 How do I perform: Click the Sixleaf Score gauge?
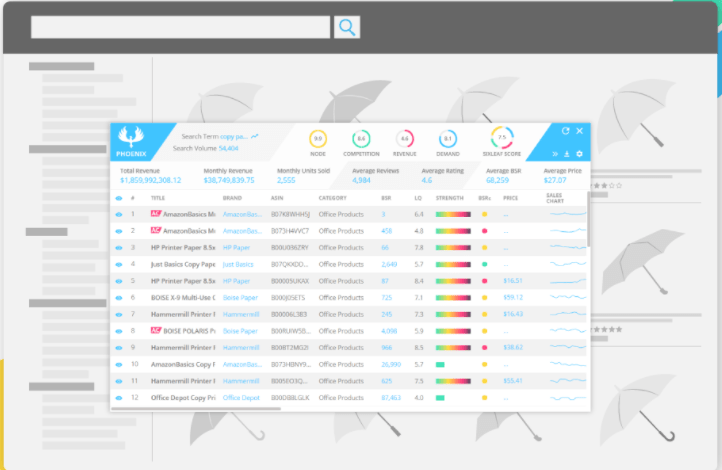(x=502, y=137)
